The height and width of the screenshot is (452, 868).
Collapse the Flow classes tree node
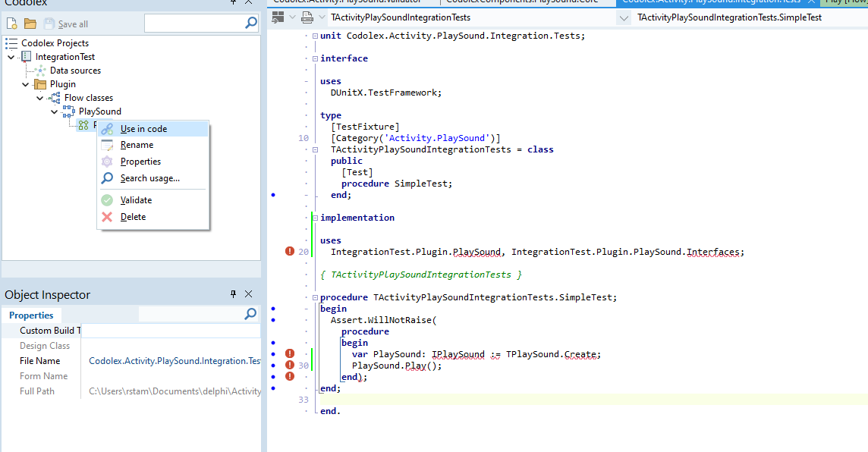[40, 98]
